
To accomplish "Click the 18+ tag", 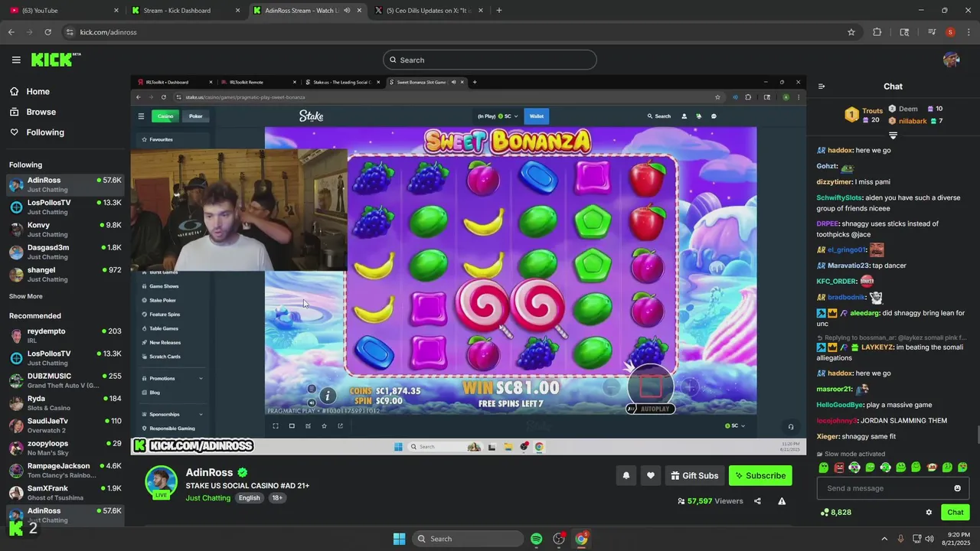I will [x=277, y=498].
